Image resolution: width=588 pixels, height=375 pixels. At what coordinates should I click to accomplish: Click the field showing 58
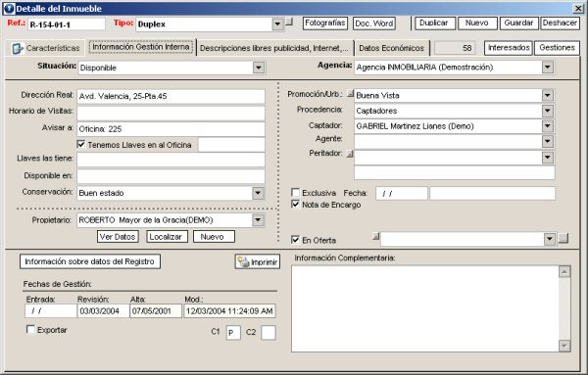click(455, 48)
